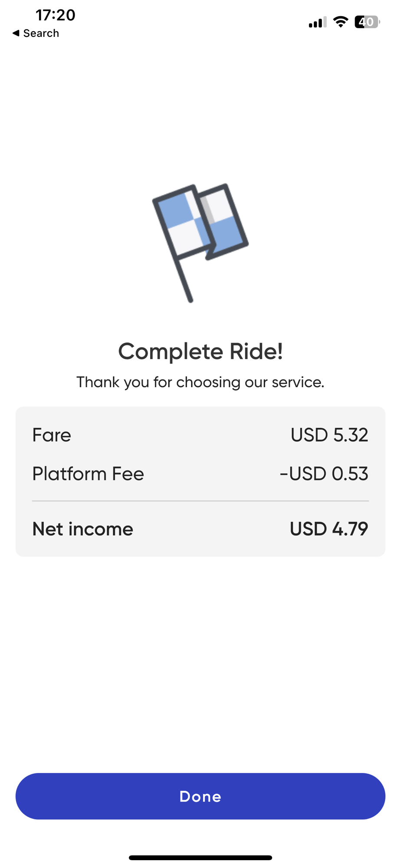Viewport: 401px width, 868px height.
Task: Tap the cellular signal strength icon
Action: [x=317, y=22]
